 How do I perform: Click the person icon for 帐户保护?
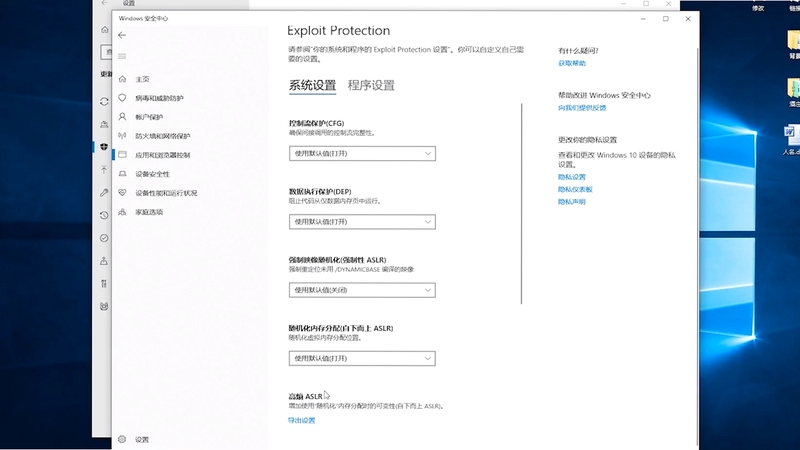122,117
